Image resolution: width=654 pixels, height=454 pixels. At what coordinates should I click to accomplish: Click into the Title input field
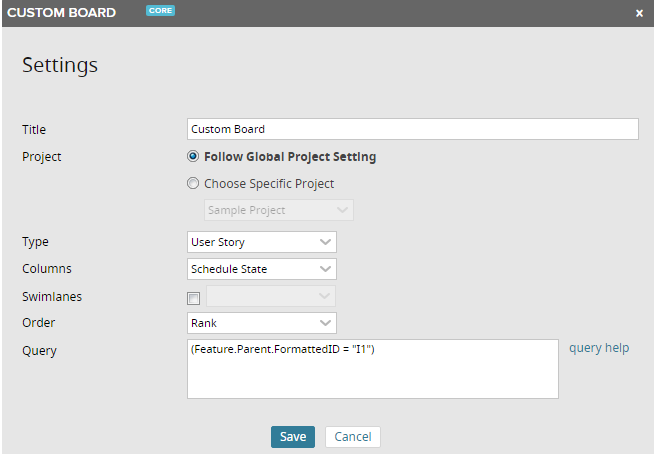pos(412,129)
